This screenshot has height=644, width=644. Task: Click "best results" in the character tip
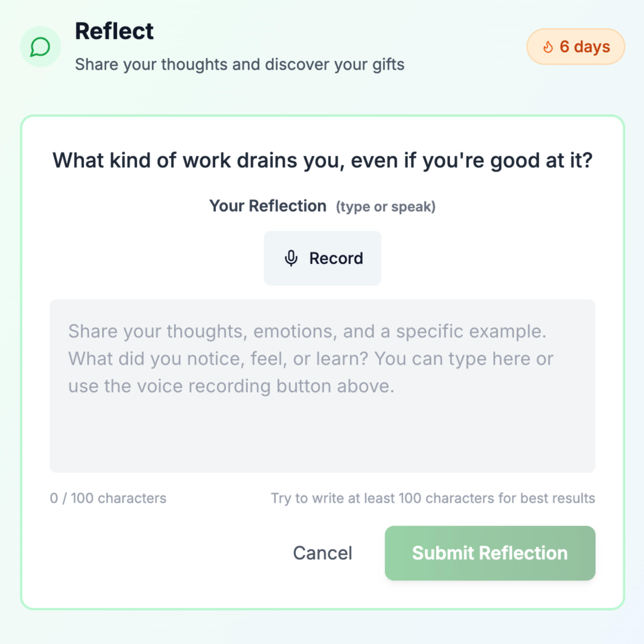(557, 498)
